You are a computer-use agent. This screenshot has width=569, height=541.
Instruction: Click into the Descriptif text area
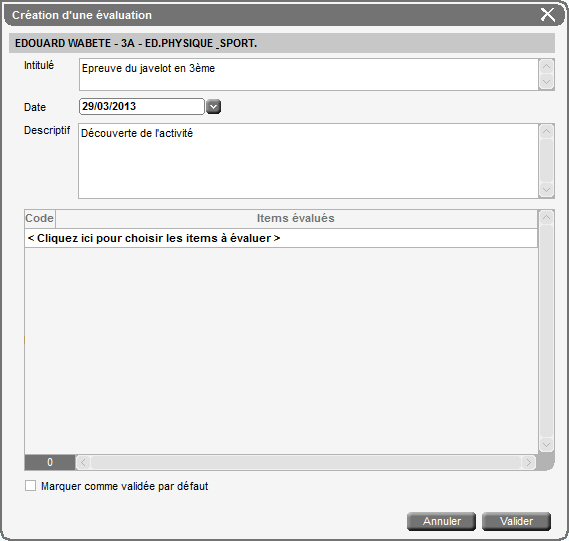pyautogui.click(x=308, y=161)
